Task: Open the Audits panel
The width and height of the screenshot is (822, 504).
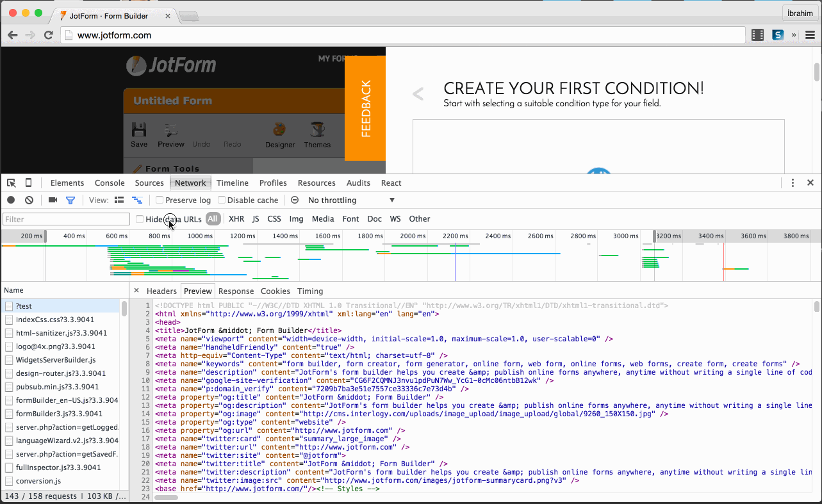Action: click(358, 183)
